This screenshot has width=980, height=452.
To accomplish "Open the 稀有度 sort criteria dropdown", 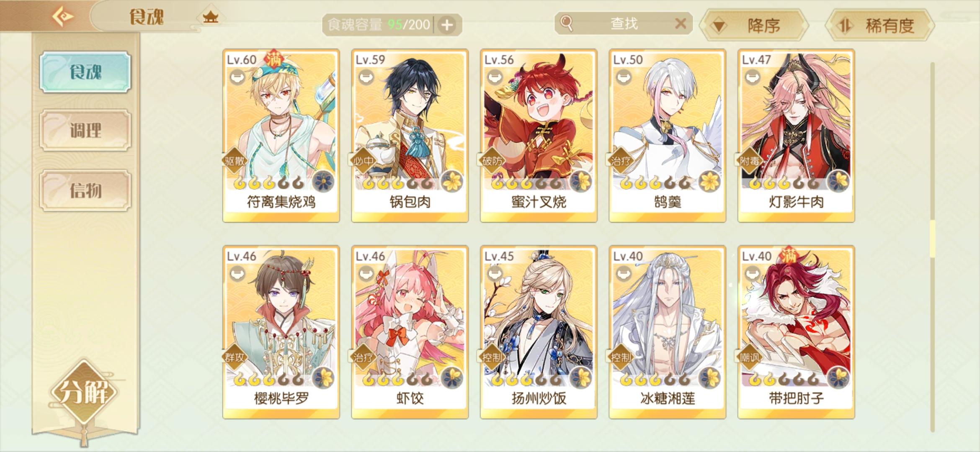I will [x=880, y=26].
